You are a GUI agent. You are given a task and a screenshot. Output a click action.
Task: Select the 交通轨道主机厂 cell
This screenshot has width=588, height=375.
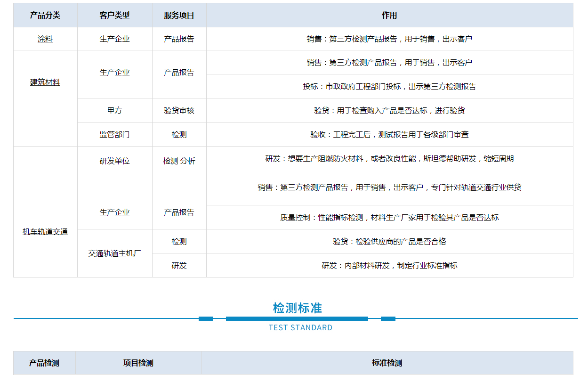click(x=114, y=253)
